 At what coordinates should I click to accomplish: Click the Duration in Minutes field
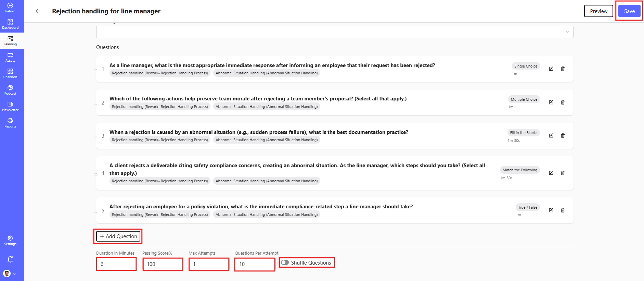[x=116, y=264]
